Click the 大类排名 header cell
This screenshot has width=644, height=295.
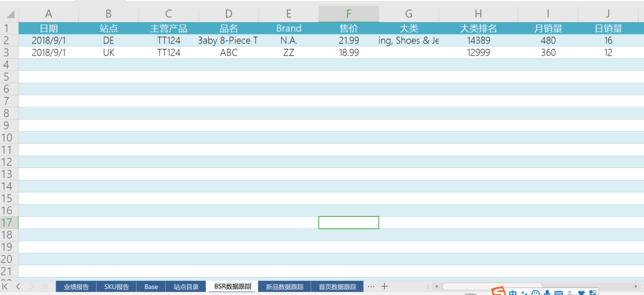[478, 29]
